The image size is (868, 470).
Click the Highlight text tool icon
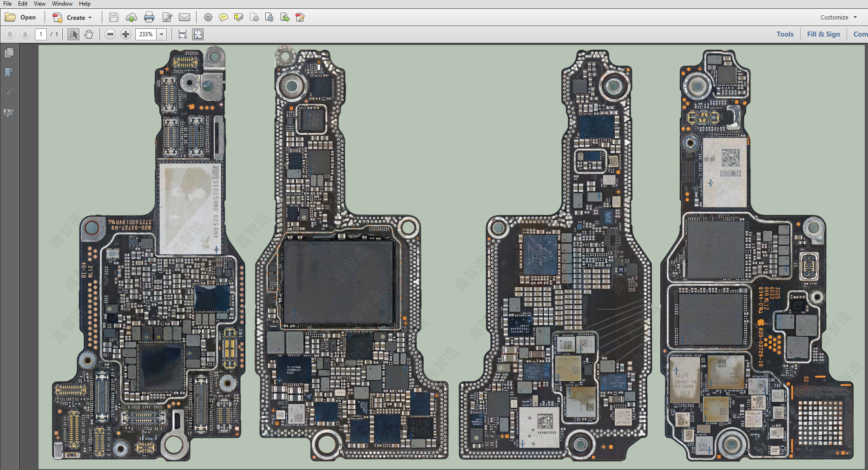[239, 18]
